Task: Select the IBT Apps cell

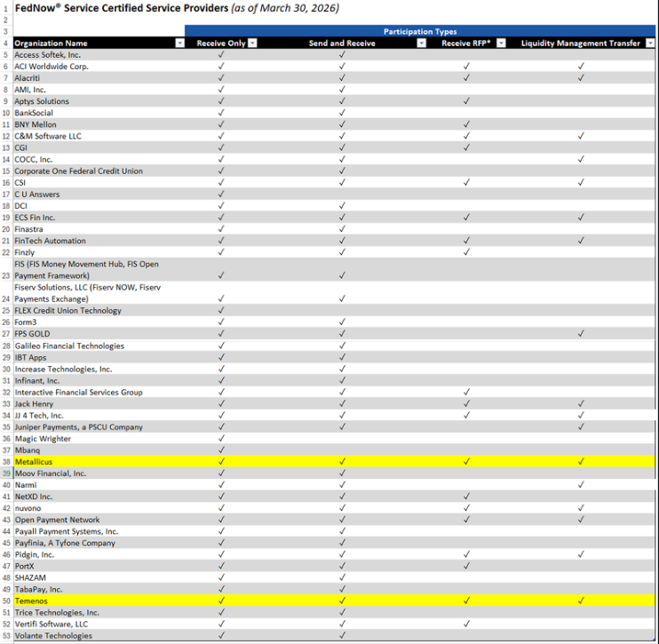Action: (99, 357)
